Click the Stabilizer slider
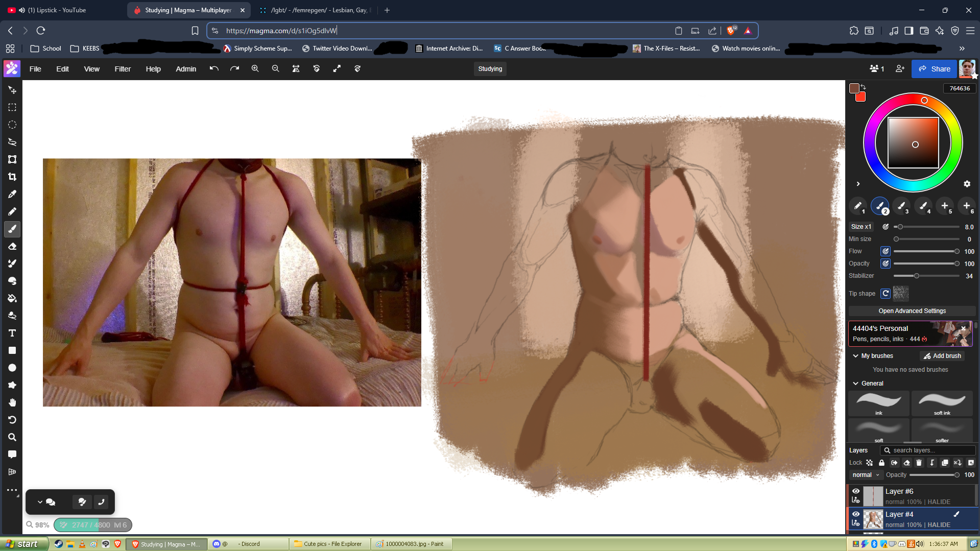This screenshot has height=551, width=980. [x=926, y=276]
